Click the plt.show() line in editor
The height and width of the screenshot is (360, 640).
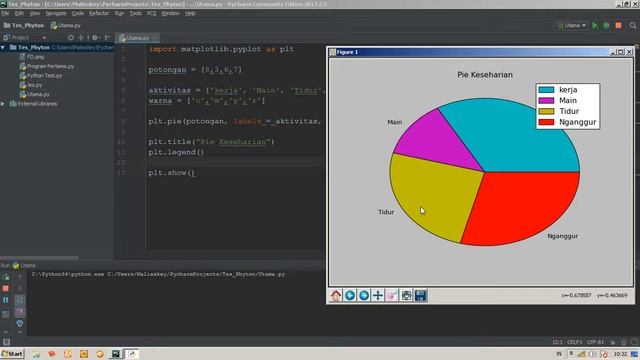tap(171, 173)
